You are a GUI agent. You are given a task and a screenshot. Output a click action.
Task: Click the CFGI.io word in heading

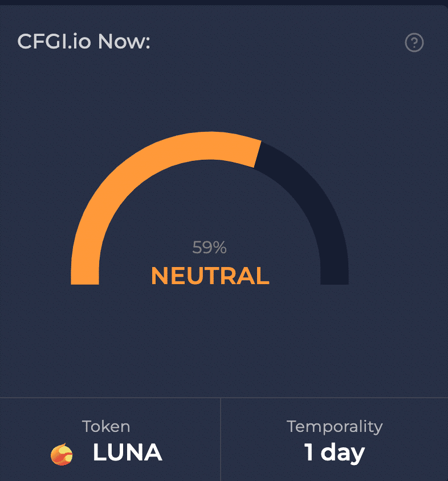(x=54, y=41)
